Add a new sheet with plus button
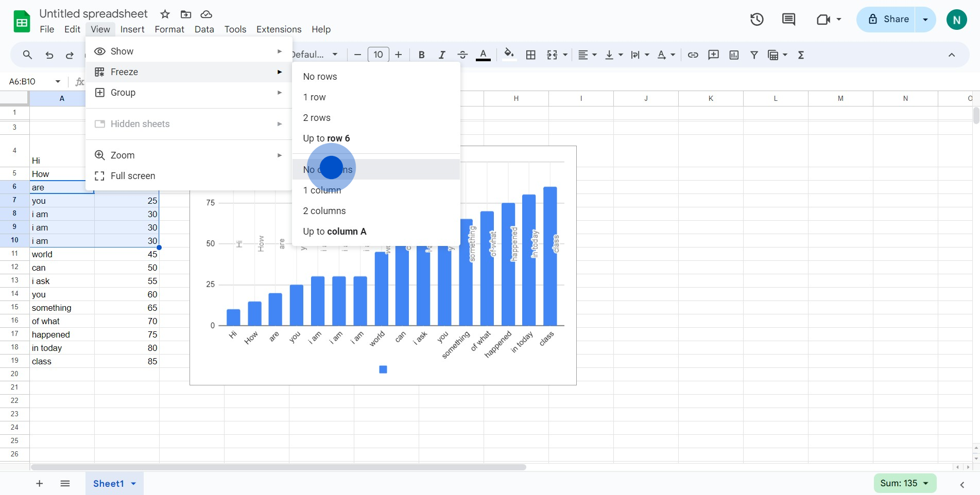 point(39,483)
